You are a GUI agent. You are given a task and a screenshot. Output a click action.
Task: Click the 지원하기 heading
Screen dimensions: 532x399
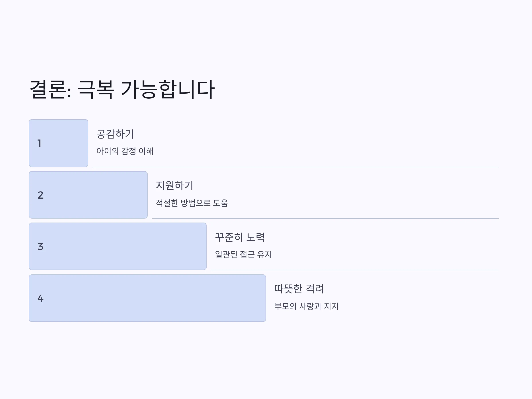[175, 186]
